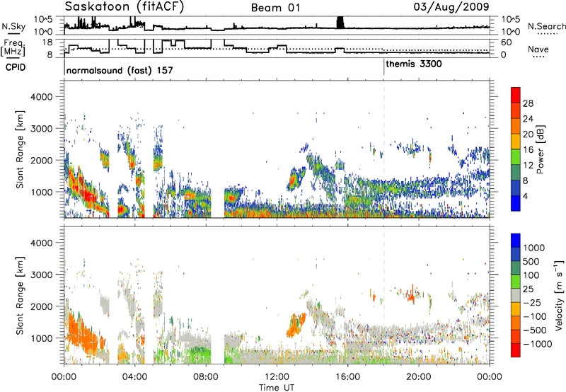Viewport: 566px width, 392px height.
Task: Select the date text "03/Aug/2009"
Action: (451, 7)
